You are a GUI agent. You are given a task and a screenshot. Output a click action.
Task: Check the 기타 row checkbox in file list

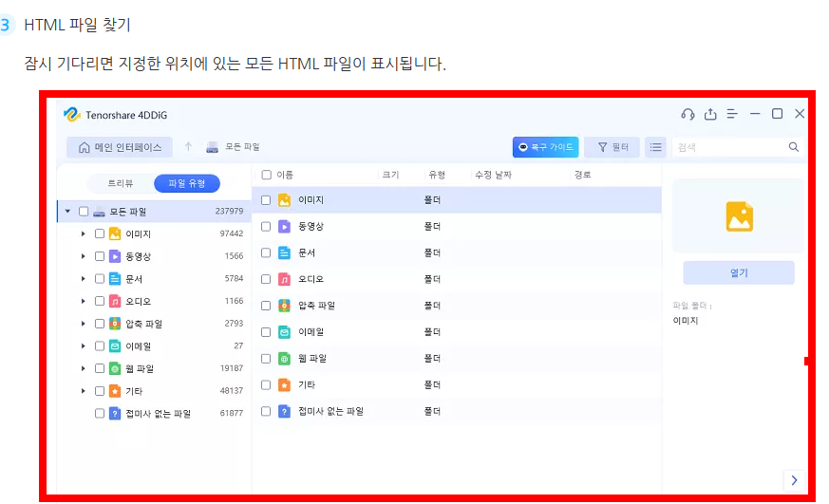click(x=266, y=384)
